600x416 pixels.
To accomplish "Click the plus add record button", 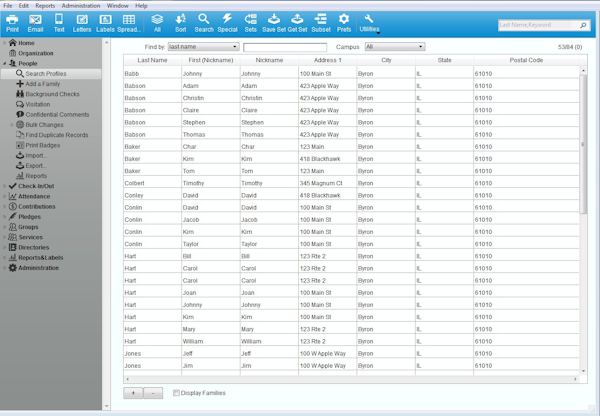I will pos(133,393).
